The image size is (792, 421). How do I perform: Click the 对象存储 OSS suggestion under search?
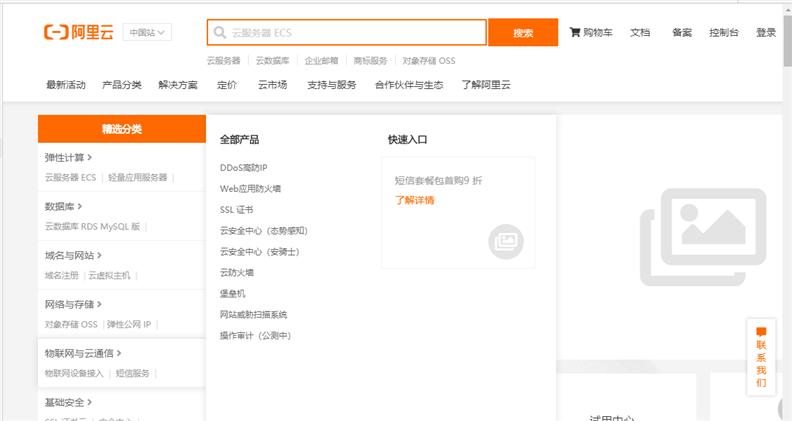tap(429, 61)
